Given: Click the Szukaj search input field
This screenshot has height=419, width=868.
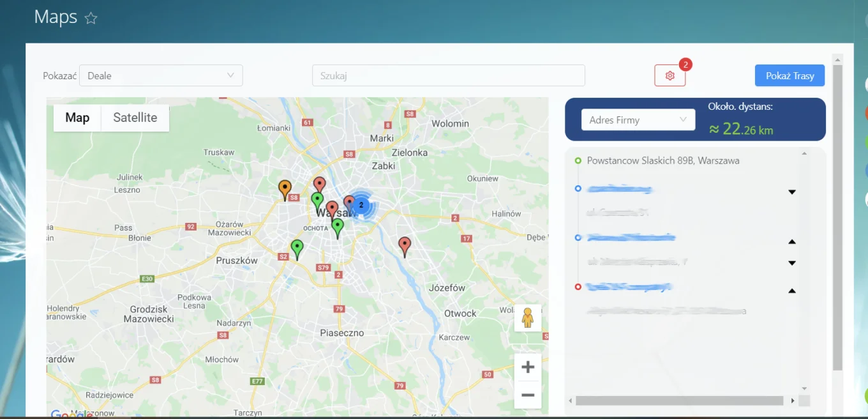Looking at the screenshot, I should pos(448,75).
